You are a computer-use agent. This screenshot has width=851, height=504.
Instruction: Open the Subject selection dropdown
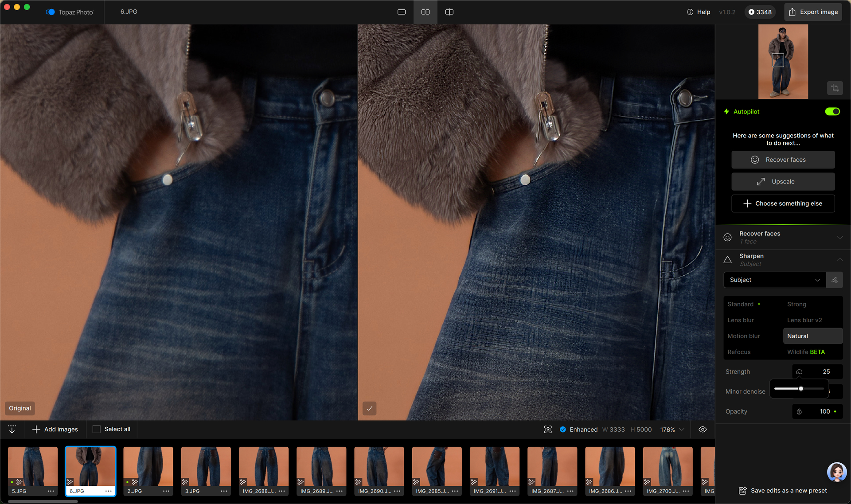(774, 280)
